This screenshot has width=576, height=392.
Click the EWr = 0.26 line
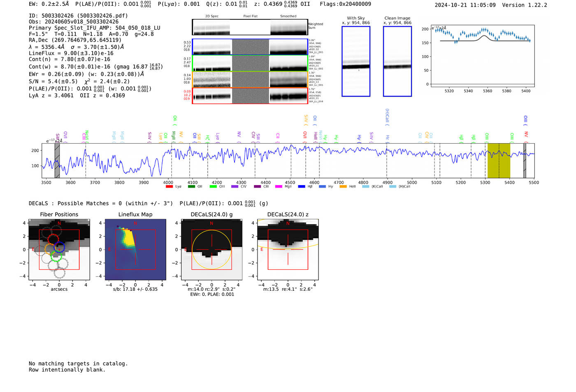[86, 74]
